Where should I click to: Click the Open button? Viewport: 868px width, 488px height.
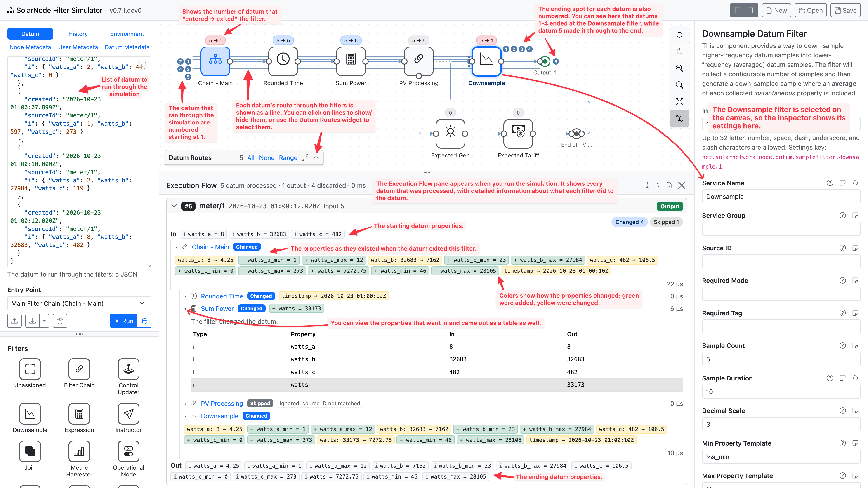tap(811, 10)
